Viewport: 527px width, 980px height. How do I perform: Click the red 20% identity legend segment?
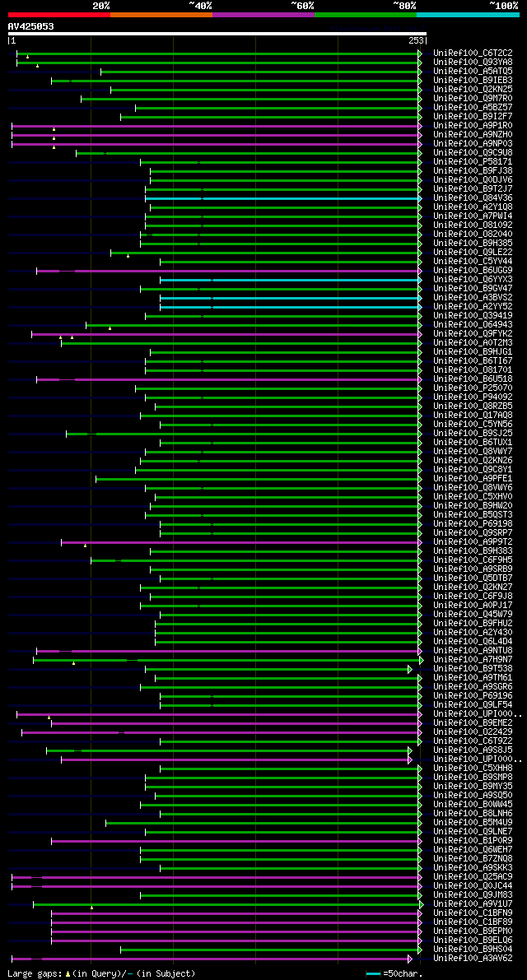[x=58, y=14]
